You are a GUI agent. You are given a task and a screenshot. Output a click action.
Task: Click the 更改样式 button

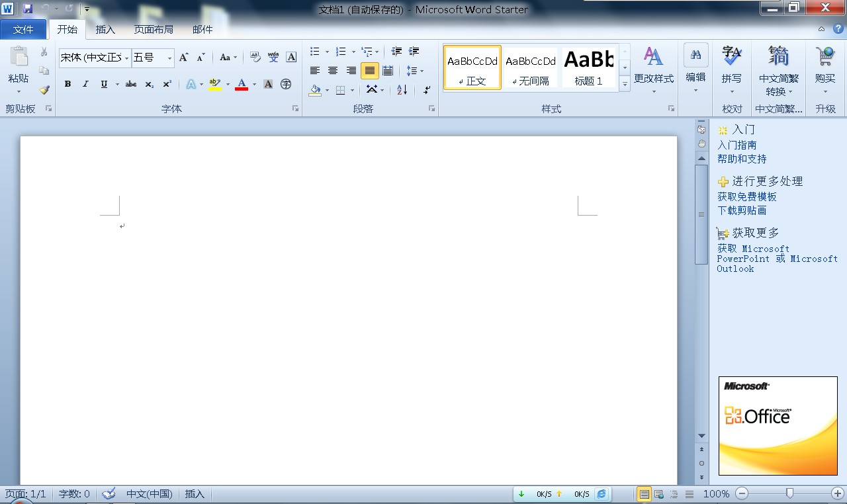tap(654, 69)
